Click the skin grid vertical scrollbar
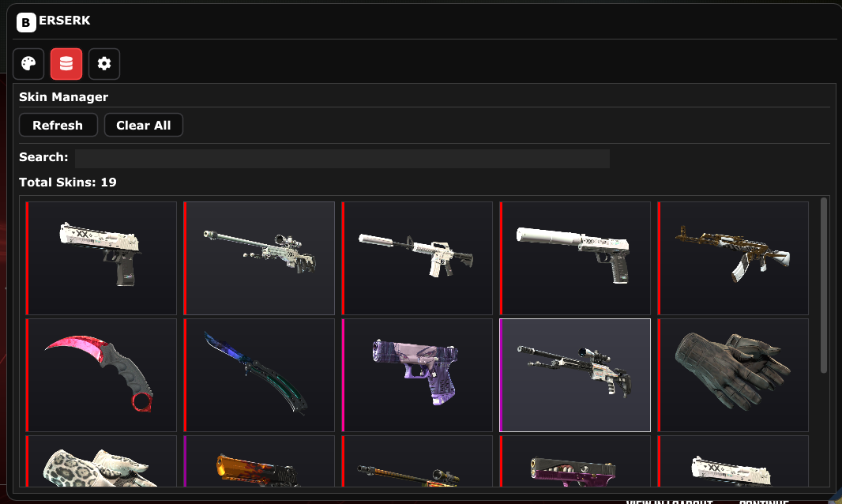 (x=824, y=285)
